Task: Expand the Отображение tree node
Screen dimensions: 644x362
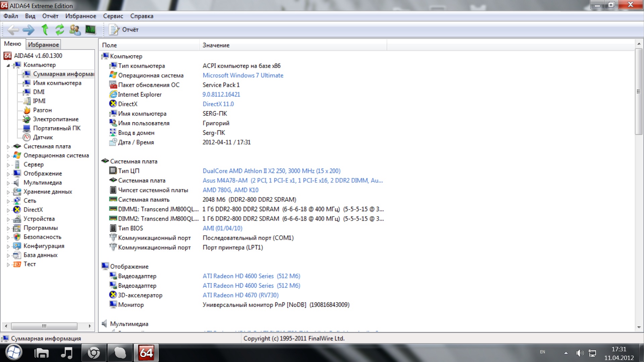Action: coord(8,174)
